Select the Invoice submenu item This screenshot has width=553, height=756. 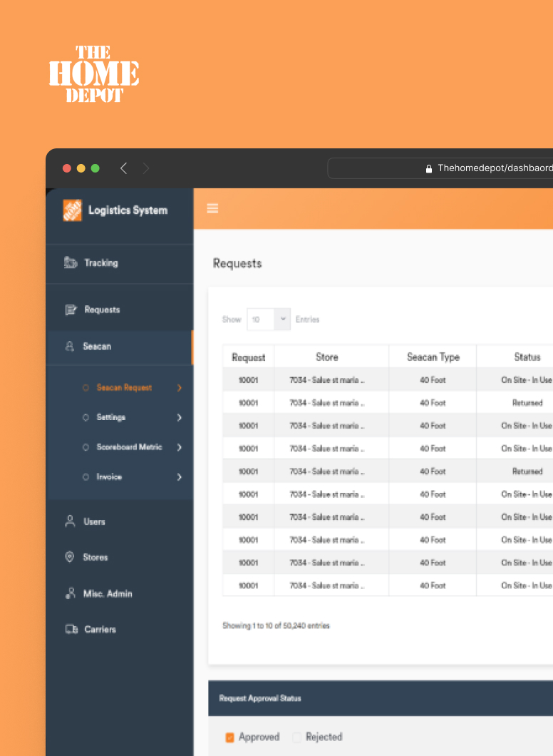[109, 477]
